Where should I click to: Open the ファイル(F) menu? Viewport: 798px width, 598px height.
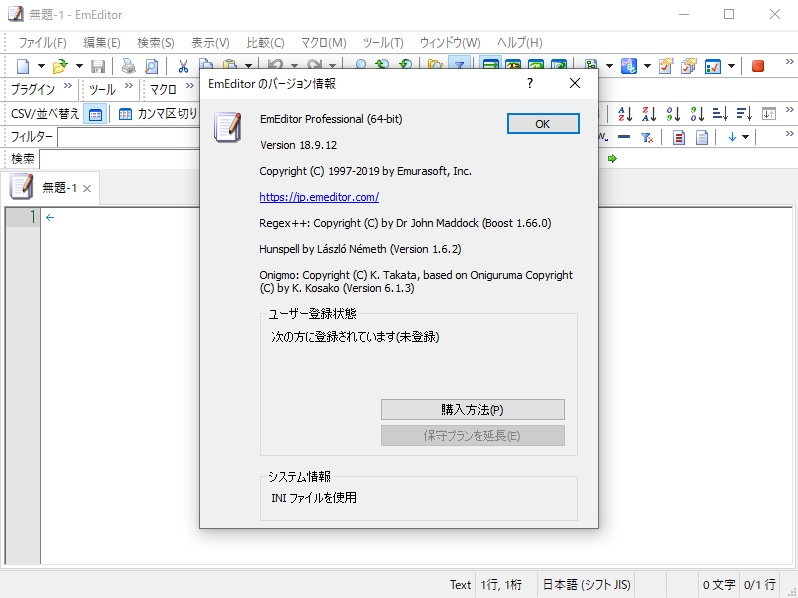click(x=43, y=43)
